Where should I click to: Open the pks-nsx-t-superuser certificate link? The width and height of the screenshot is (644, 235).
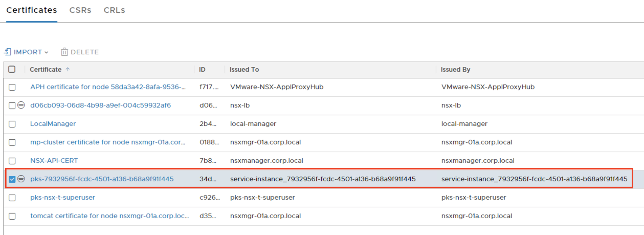click(x=62, y=197)
